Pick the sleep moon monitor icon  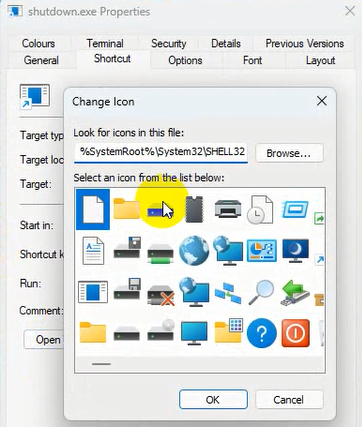pos(295,251)
